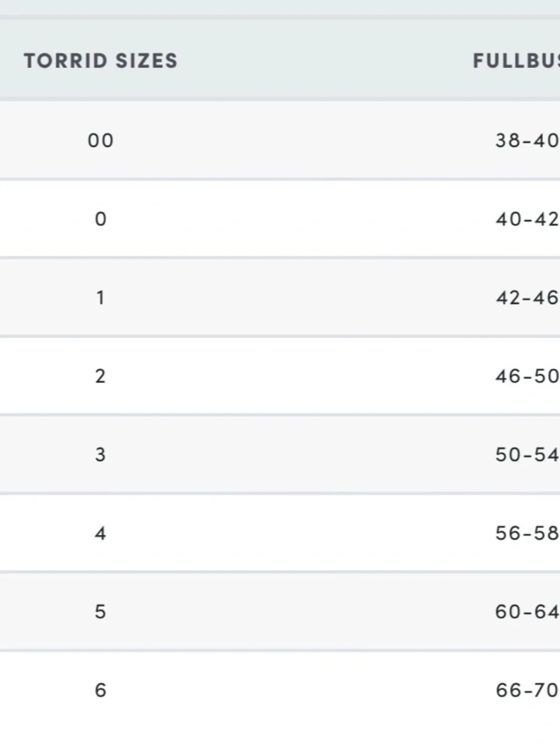Viewport: 560px width, 747px height.
Task: Select size 5 row label
Action: coord(101,611)
